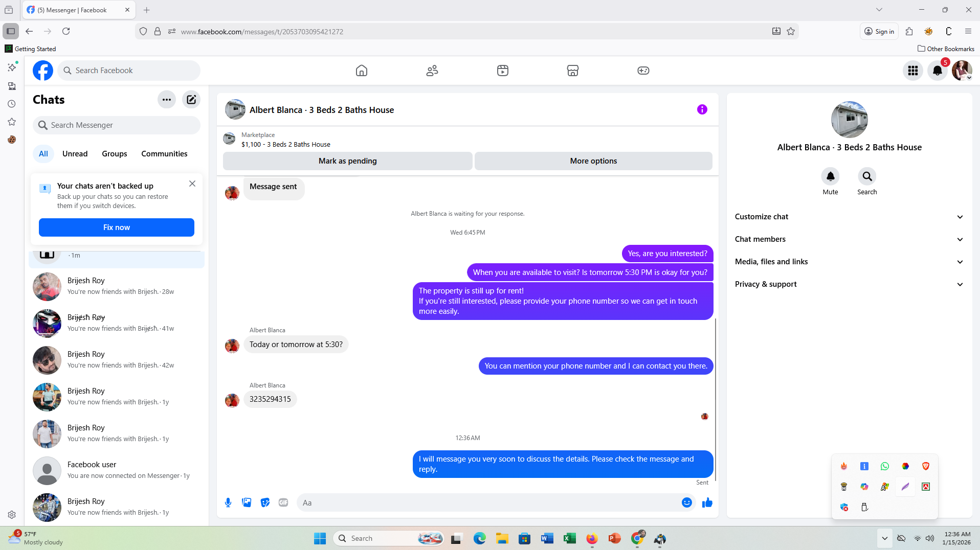Open the profile account dropdown
Image resolution: width=980 pixels, height=550 pixels.
click(962, 71)
